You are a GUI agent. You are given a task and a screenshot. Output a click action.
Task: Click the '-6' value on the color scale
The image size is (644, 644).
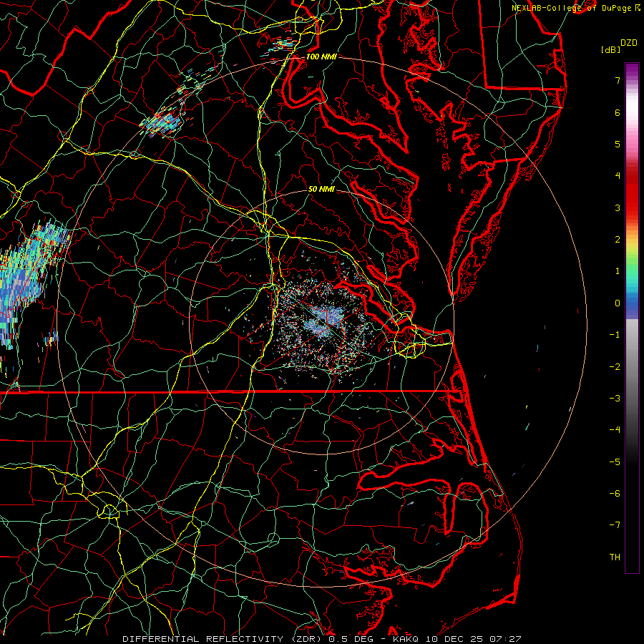click(615, 494)
